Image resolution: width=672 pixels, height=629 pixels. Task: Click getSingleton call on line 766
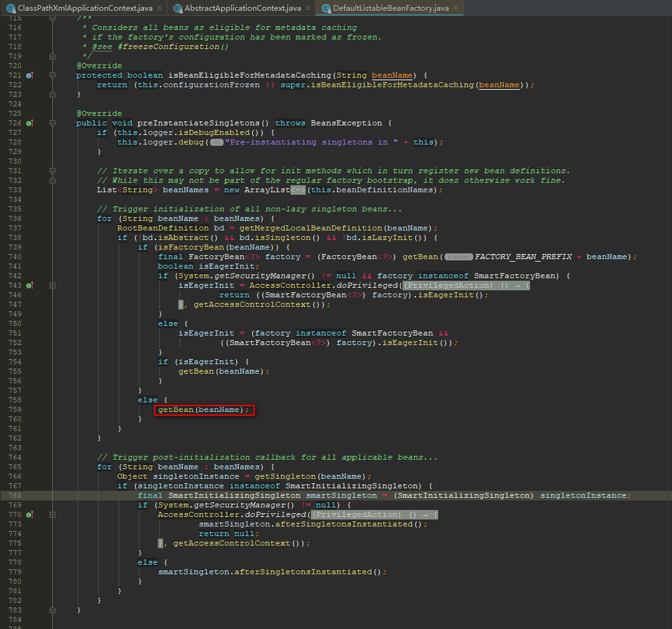point(285,476)
